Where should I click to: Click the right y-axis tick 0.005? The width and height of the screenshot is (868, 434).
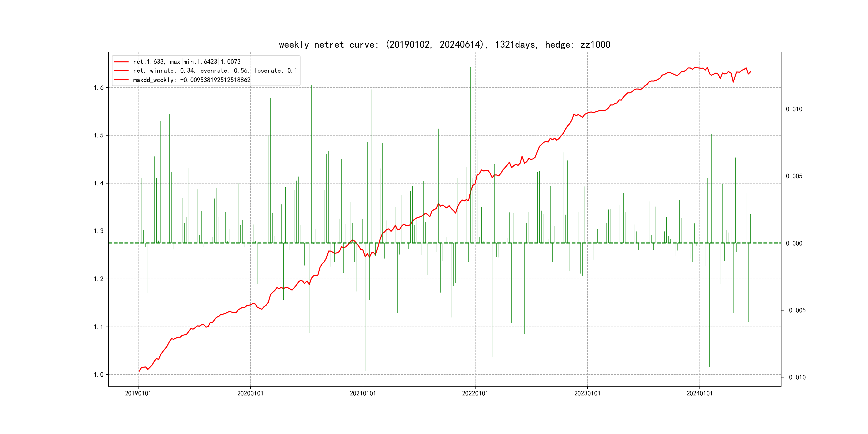(794, 176)
